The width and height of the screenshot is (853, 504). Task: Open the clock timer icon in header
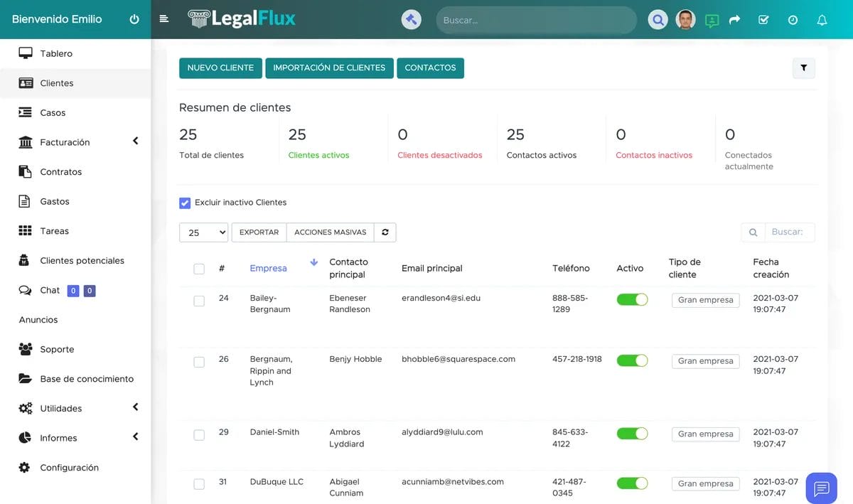(x=793, y=20)
